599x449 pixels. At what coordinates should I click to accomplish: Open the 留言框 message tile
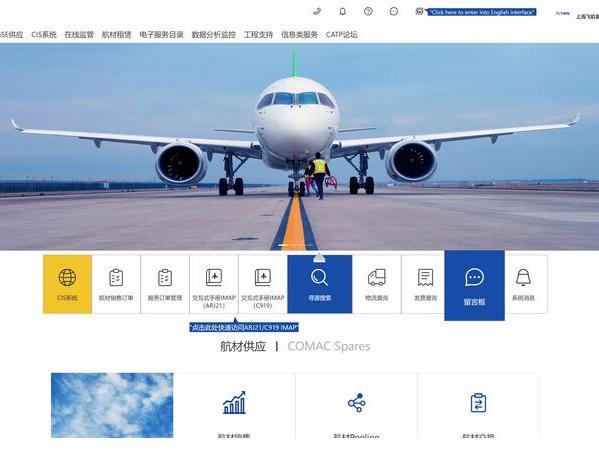474,285
